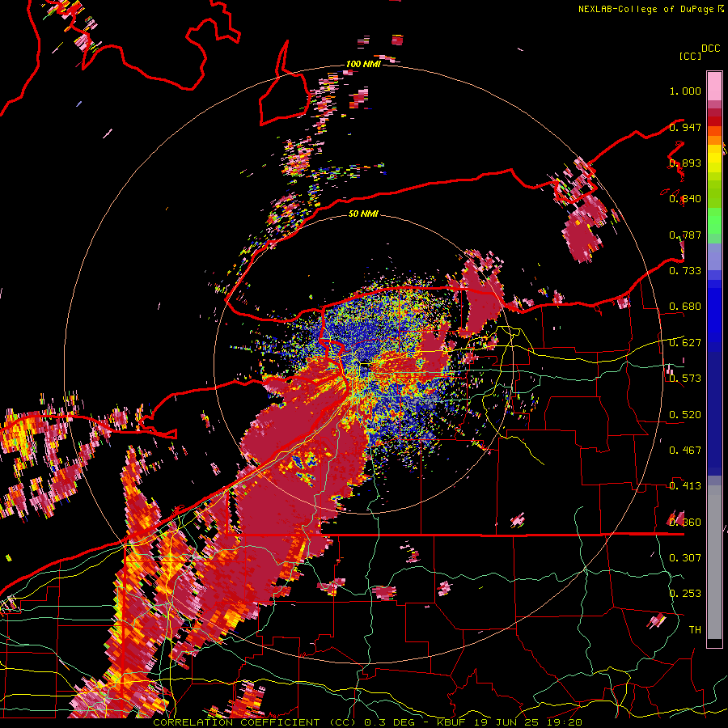Click the 0.3 DEG elevation text in the caption

click(388, 722)
